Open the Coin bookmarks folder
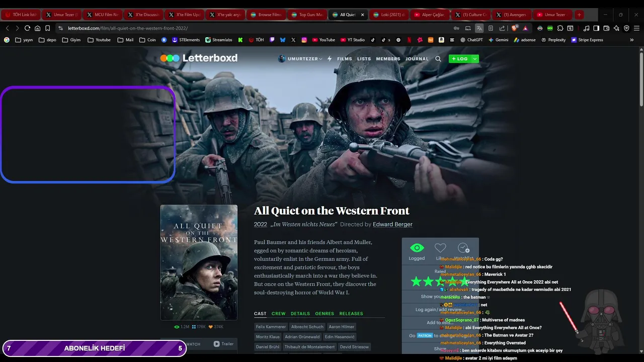This screenshot has width=644, height=362. point(147,40)
